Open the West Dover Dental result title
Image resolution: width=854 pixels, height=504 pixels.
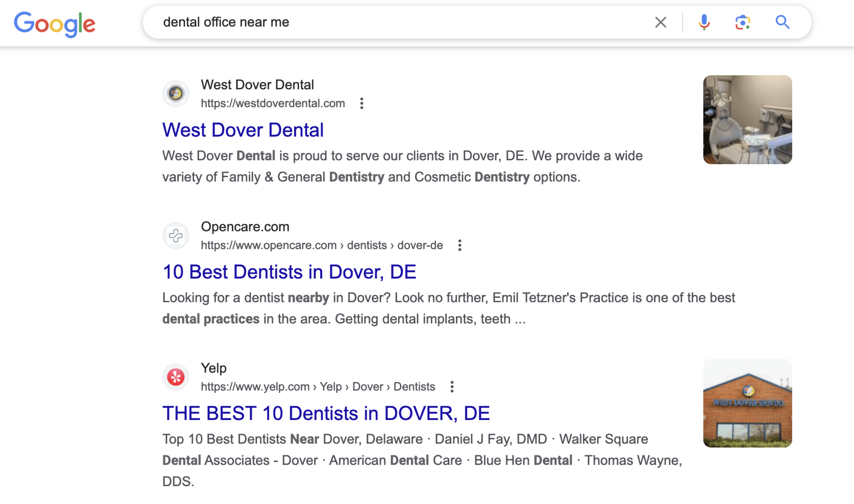tap(243, 130)
